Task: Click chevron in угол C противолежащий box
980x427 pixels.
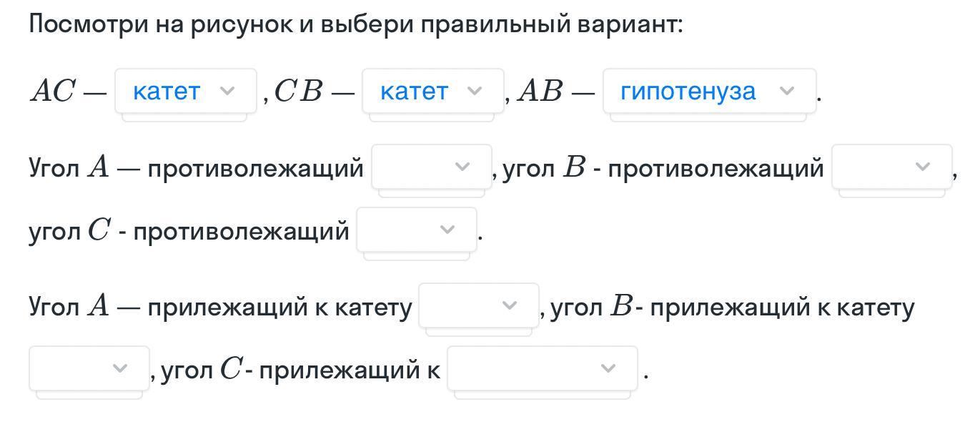Action: tap(447, 230)
